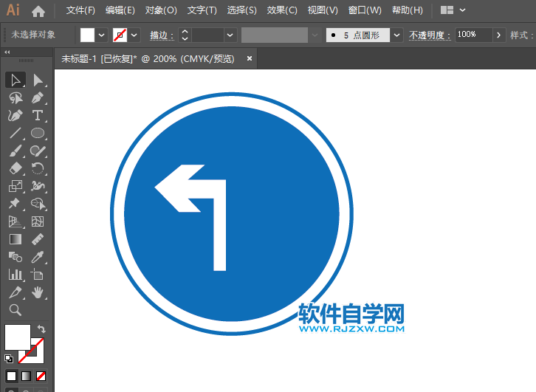
Task: Open the 文件(F) menu
Action: 80,10
